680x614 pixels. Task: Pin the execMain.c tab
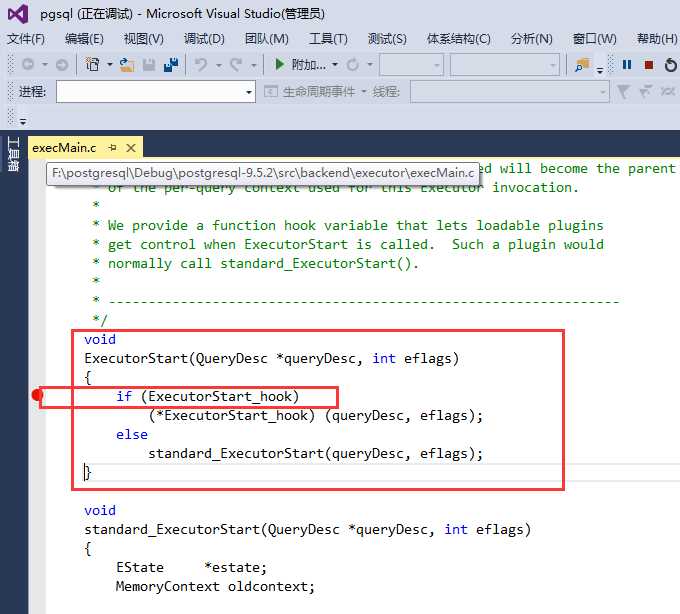113,148
